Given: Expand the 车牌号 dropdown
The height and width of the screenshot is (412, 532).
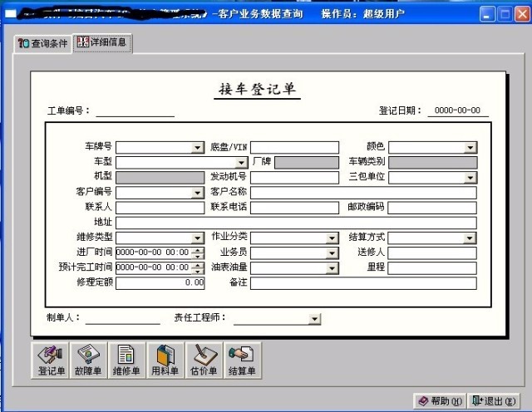Looking at the screenshot, I should coord(197,148).
